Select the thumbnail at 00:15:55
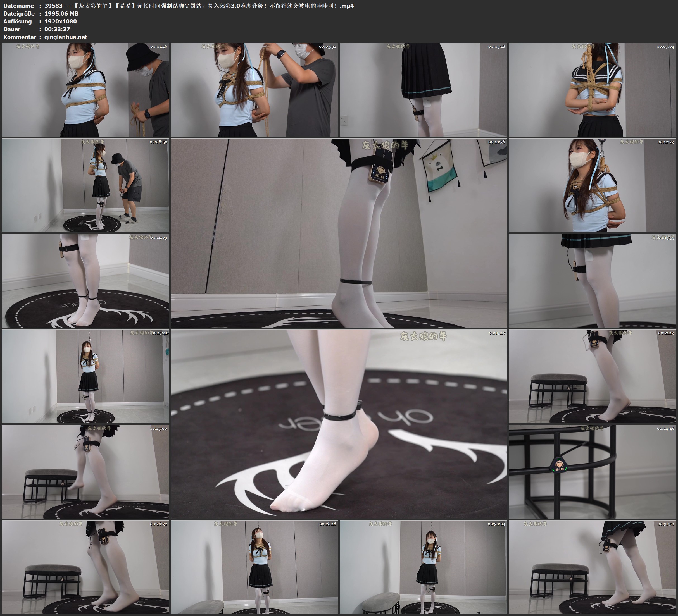The image size is (678, 616). click(x=592, y=281)
